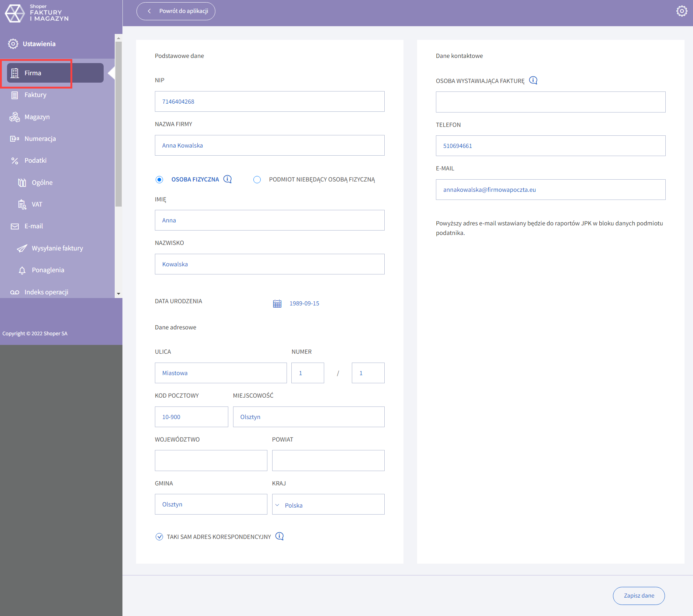Click the bell icon for Ponaglenia
The image size is (693, 616).
click(x=22, y=270)
